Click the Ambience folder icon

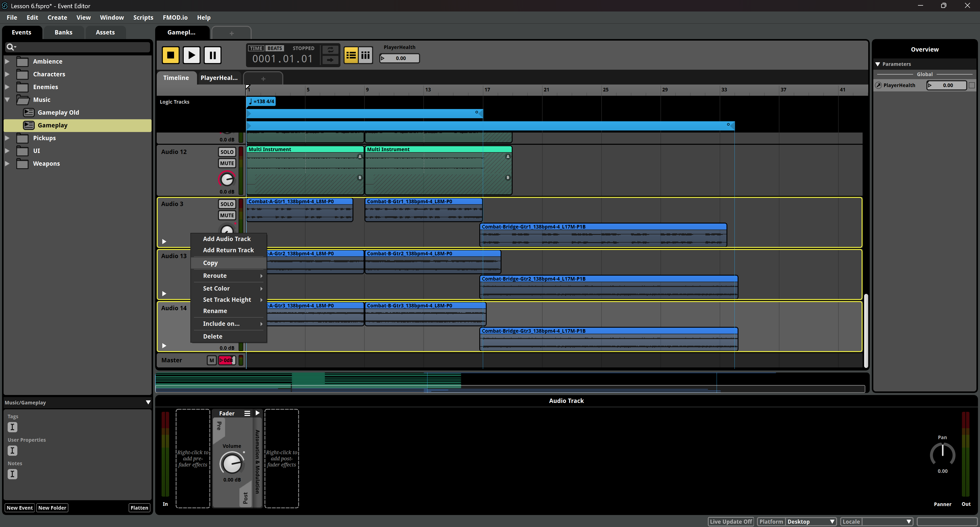pyautogui.click(x=22, y=61)
